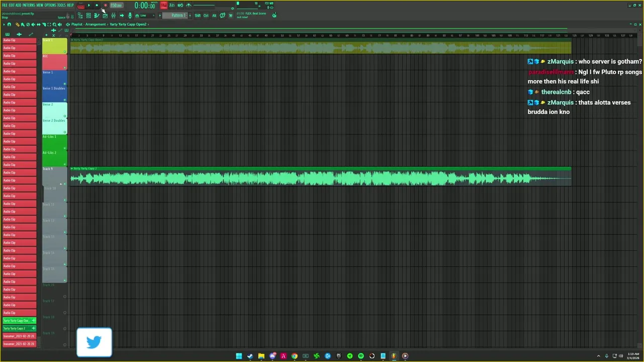
Task: Mute the Track 9 toggle
Action: point(64,184)
